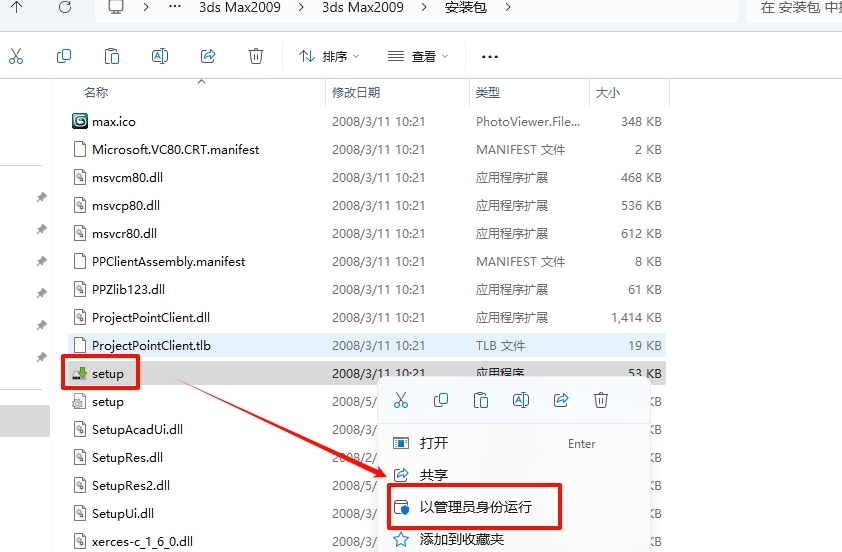Click the Copy icon in the top toolbar

(64, 56)
